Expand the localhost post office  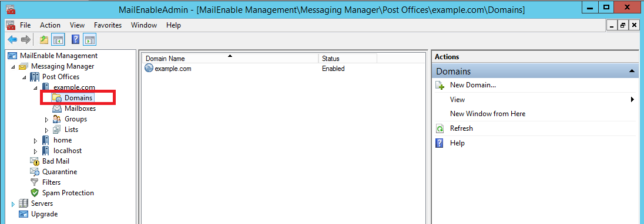tap(35, 151)
